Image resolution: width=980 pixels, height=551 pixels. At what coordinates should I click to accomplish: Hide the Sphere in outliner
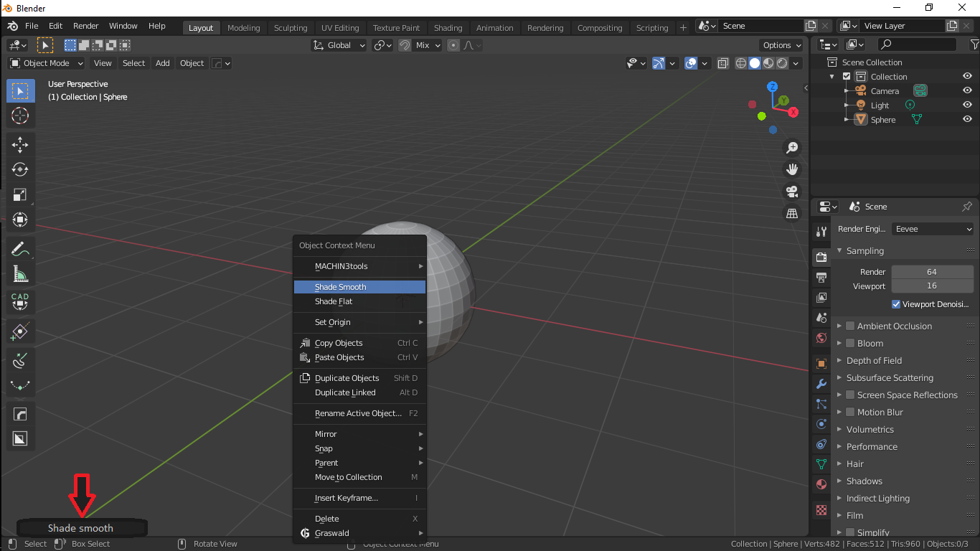(967, 119)
